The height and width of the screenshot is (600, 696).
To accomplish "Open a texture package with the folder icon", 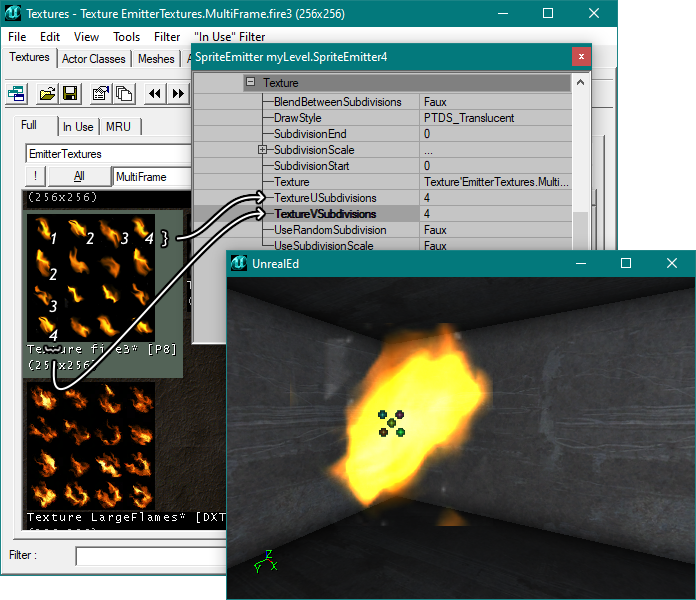I will point(47,94).
